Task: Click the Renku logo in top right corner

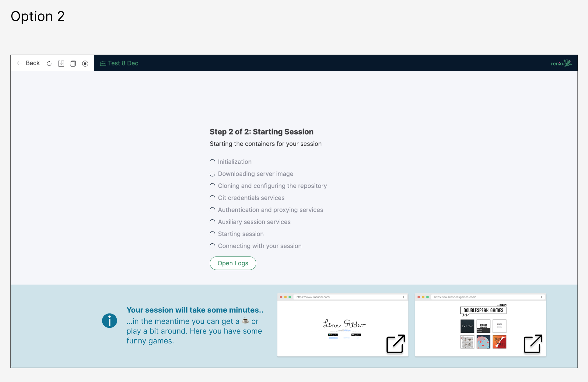Action: pos(561,63)
